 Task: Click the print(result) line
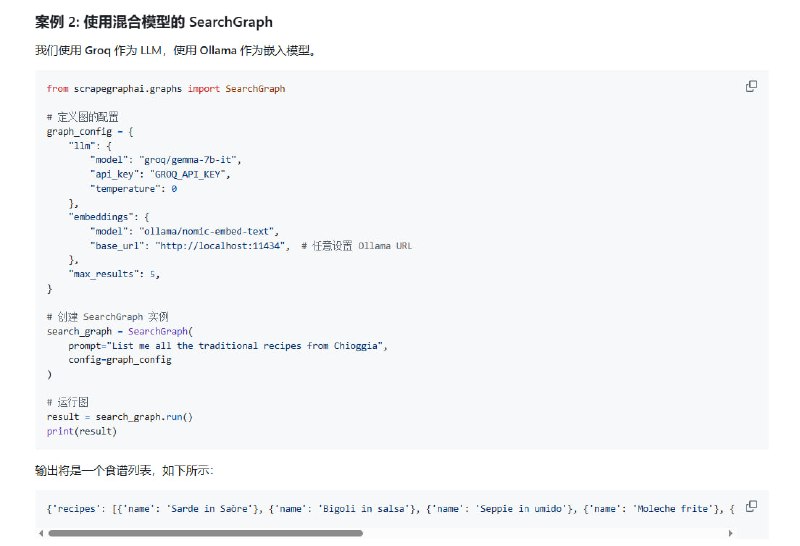pyautogui.click(x=82, y=431)
